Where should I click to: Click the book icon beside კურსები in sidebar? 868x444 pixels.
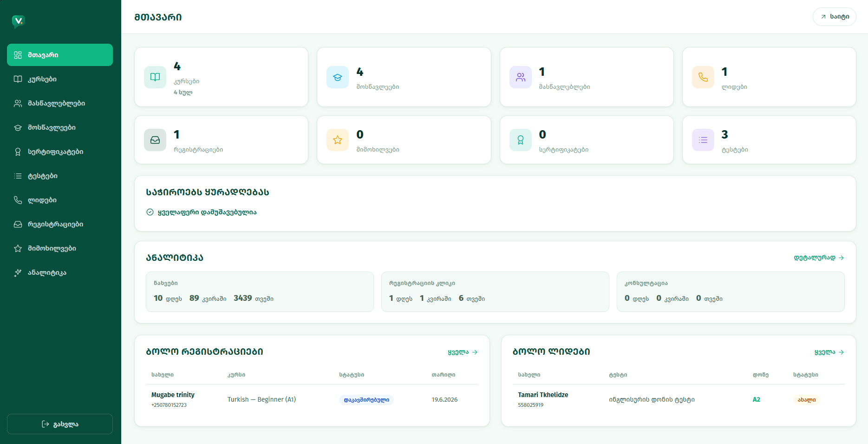[18, 79]
